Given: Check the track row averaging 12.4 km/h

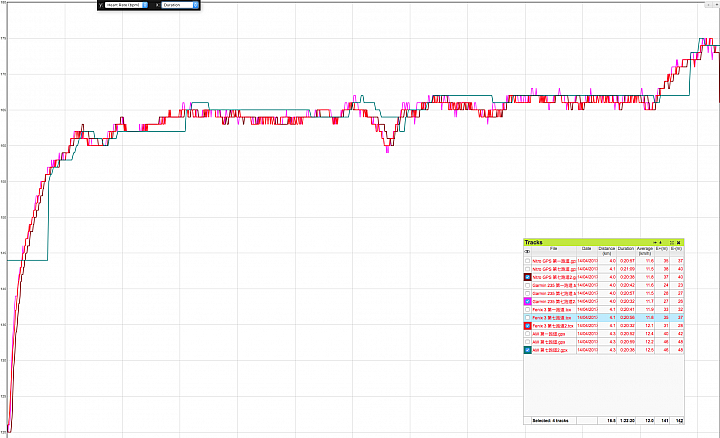Looking at the screenshot, I should 528,334.
